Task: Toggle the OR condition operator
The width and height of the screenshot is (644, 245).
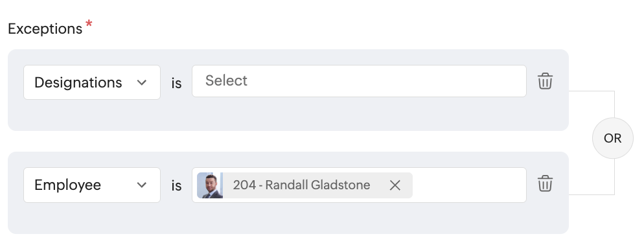Action: [x=613, y=138]
